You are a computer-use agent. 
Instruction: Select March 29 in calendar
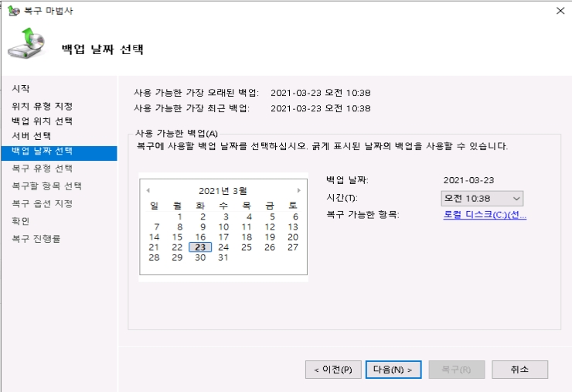click(177, 257)
